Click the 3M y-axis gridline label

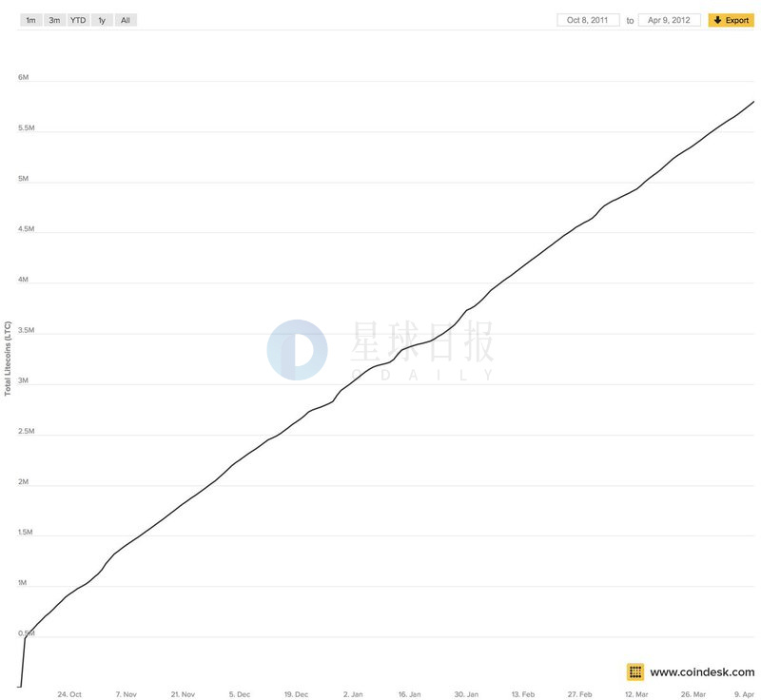pyautogui.click(x=23, y=380)
